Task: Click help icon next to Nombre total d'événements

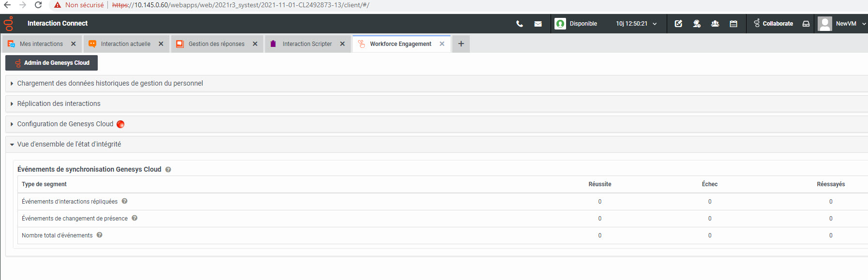Action: (99, 235)
